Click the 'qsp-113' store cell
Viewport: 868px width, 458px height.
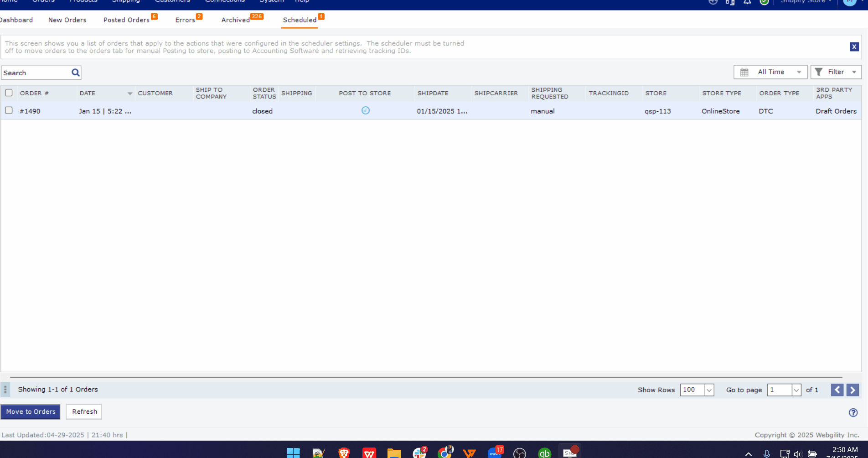(657, 111)
